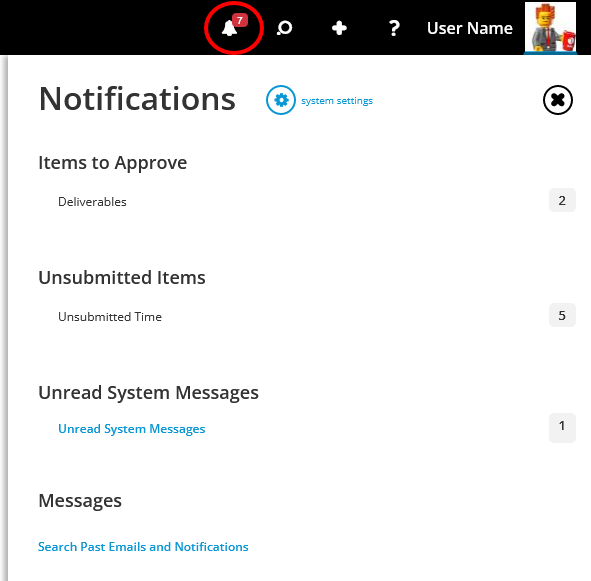Select the Deliverables row
This screenshot has height=581, width=591.
(x=307, y=201)
